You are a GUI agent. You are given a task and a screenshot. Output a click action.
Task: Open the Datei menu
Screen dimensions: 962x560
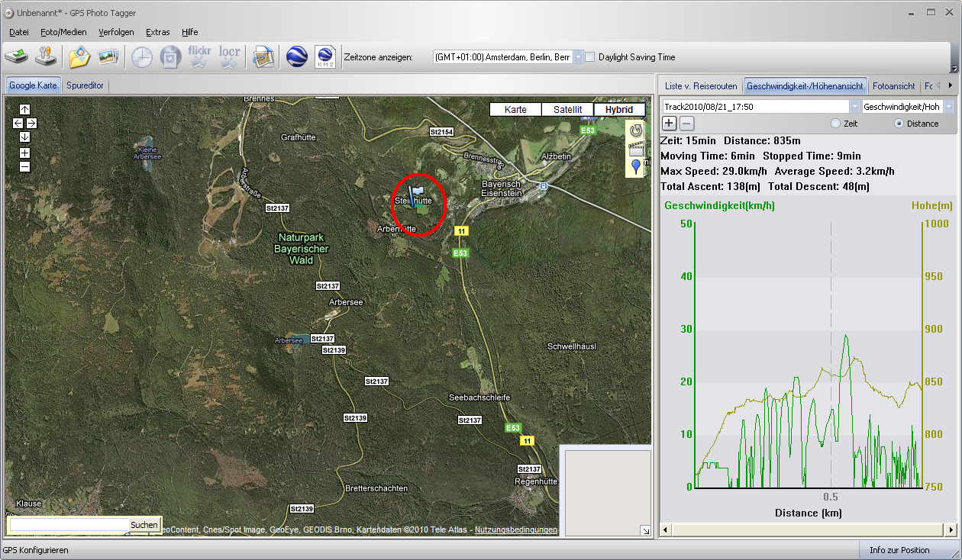click(x=19, y=32)
